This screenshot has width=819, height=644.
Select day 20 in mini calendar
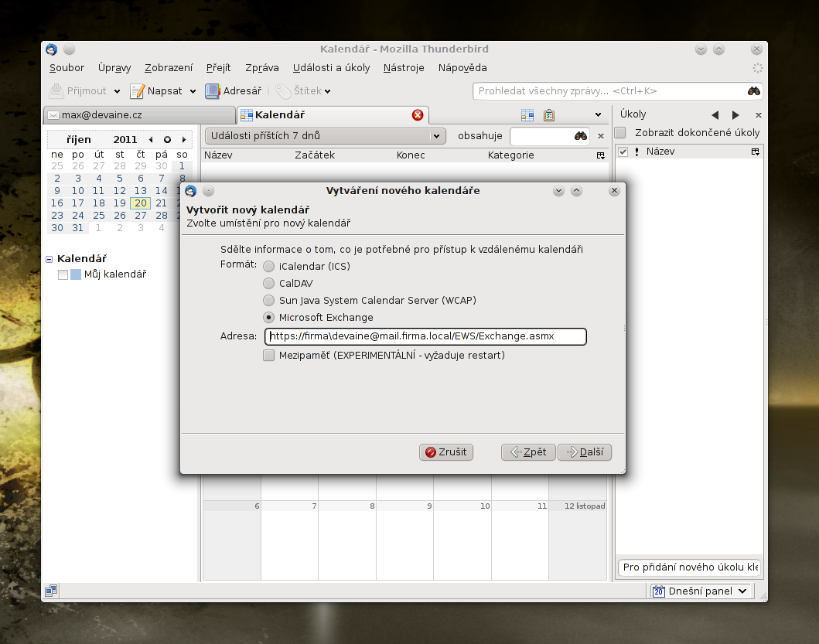(141, 203)
